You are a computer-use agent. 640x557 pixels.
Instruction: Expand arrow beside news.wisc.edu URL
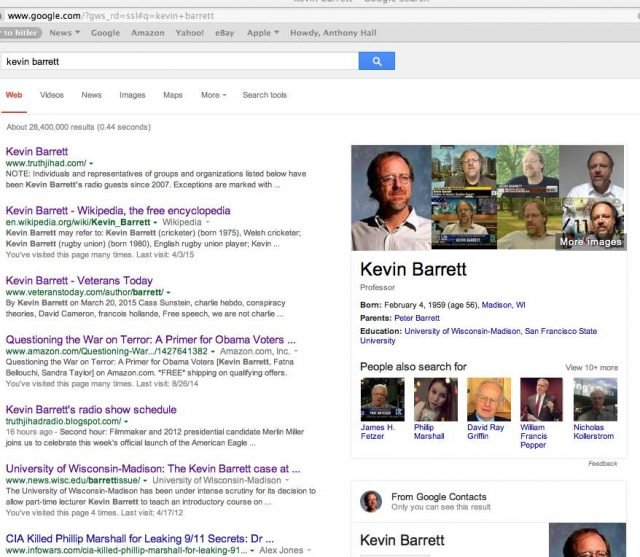[x=145, y=480]
